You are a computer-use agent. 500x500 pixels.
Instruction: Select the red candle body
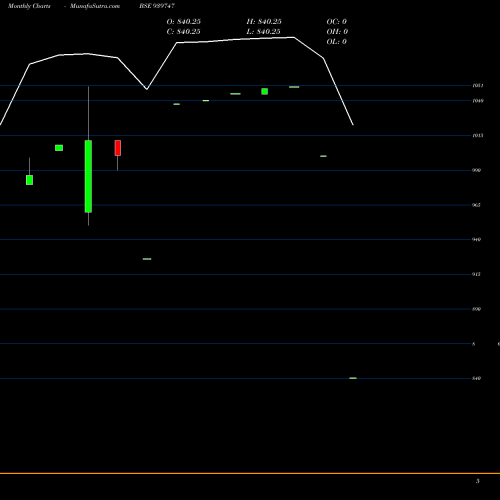pos(118,148)
